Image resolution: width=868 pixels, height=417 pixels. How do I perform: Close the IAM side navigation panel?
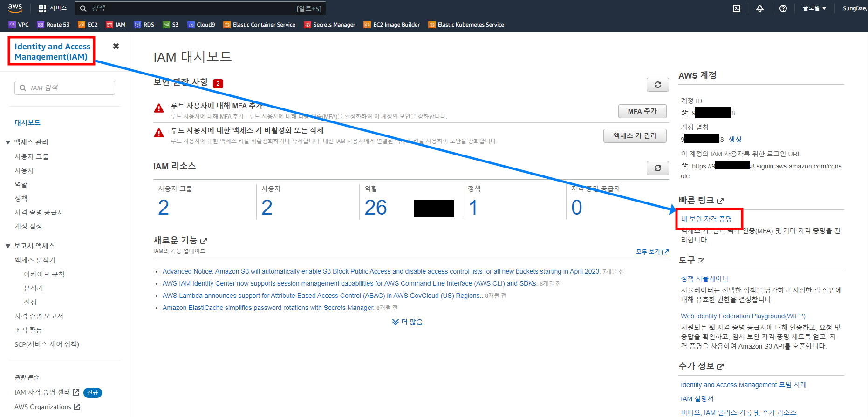[116, 46]
